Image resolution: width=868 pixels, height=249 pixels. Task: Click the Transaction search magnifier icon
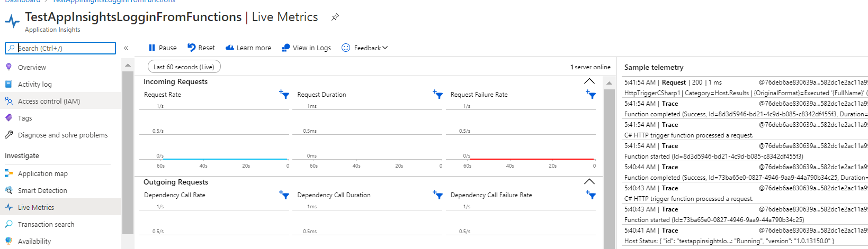point(8,224)
